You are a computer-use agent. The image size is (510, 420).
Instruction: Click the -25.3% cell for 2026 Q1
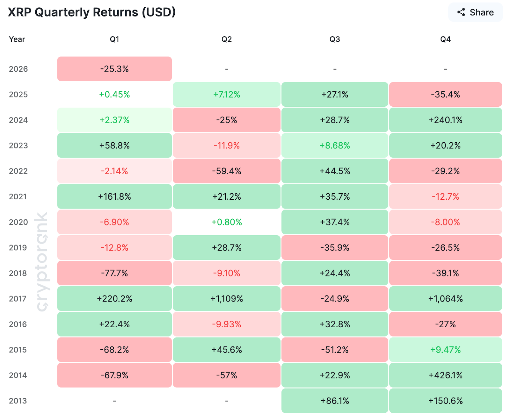point(114,69)
